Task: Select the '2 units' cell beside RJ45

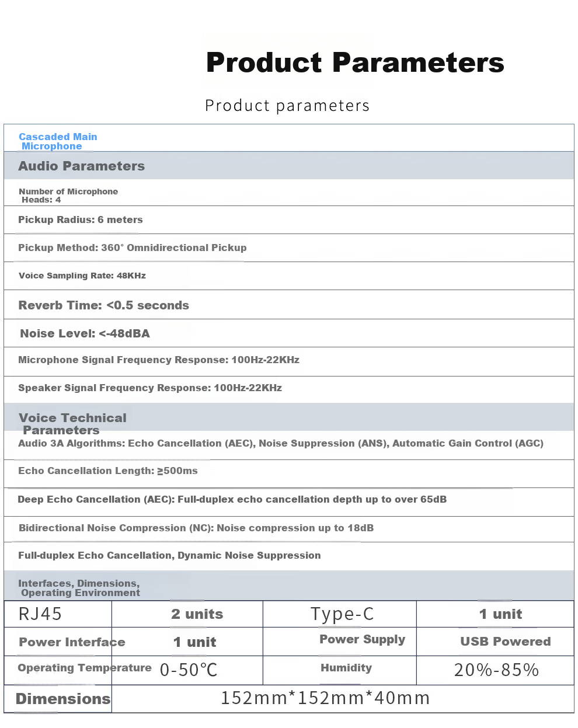Action: click(187, 614)
